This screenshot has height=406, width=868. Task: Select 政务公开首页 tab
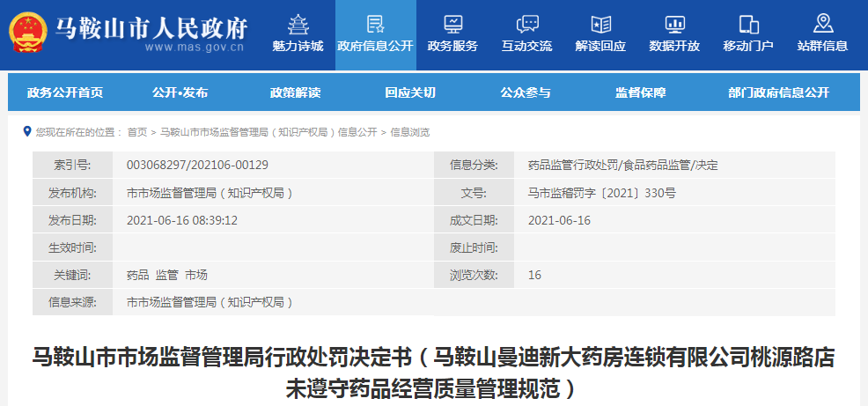coord(64,92)
